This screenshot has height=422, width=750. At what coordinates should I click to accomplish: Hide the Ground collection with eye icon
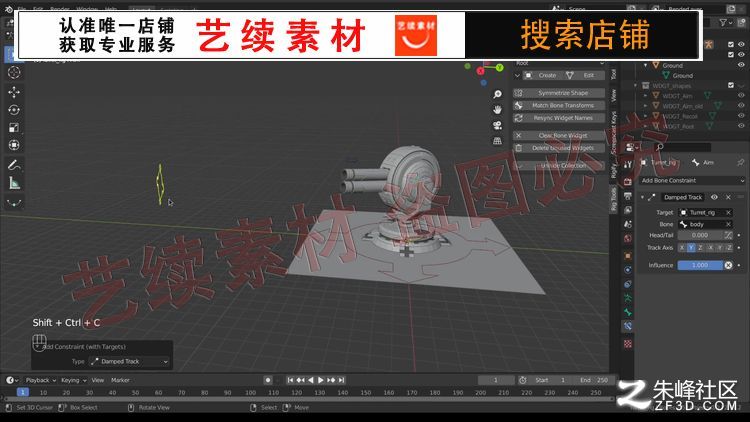[741, 65]
